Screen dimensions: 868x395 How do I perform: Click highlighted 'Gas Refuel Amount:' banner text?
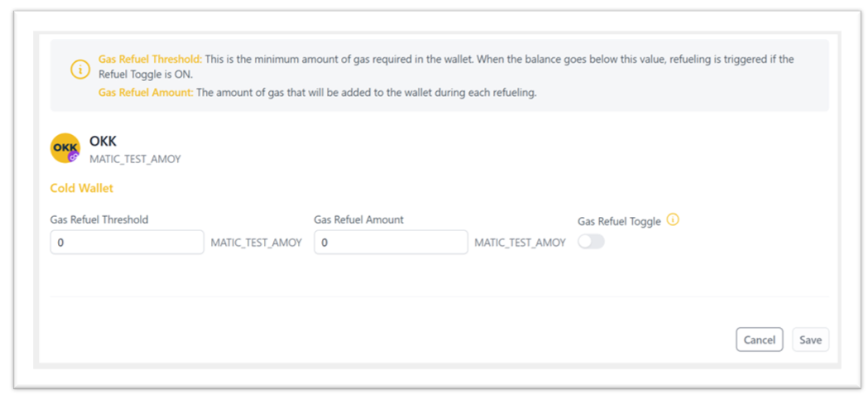tap(146, 93)
